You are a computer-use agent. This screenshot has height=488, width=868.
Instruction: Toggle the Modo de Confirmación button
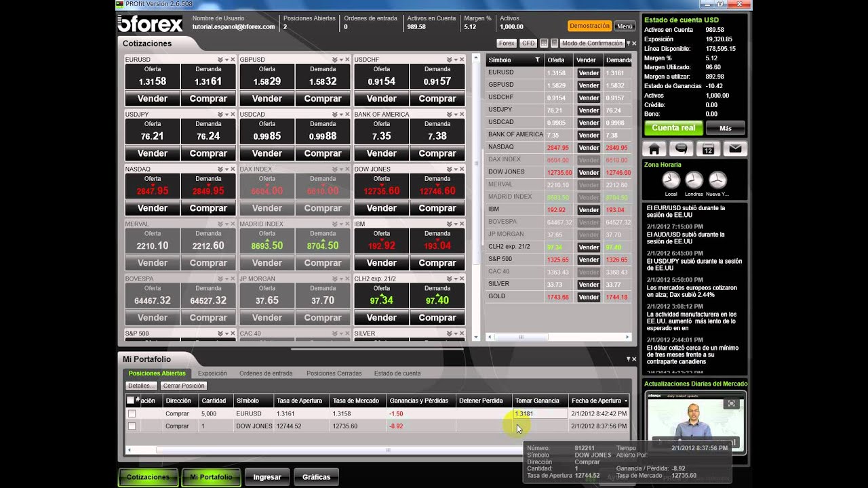(x=592, y=43)
